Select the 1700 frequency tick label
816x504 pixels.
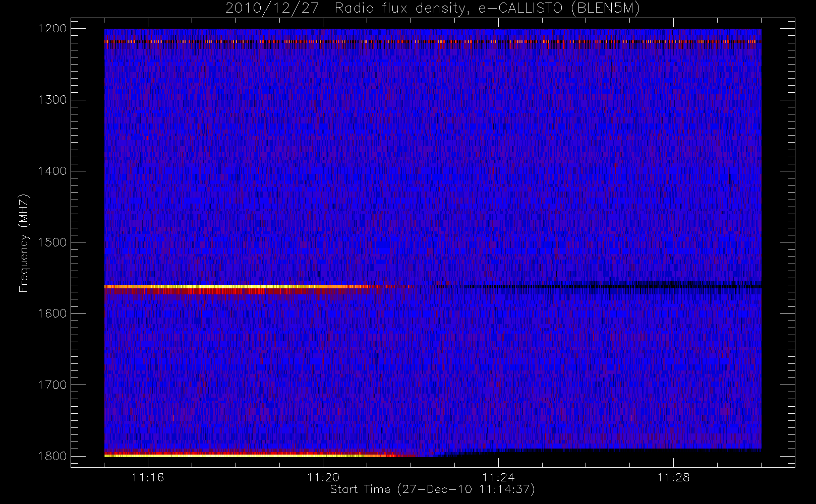pos(52,385)
